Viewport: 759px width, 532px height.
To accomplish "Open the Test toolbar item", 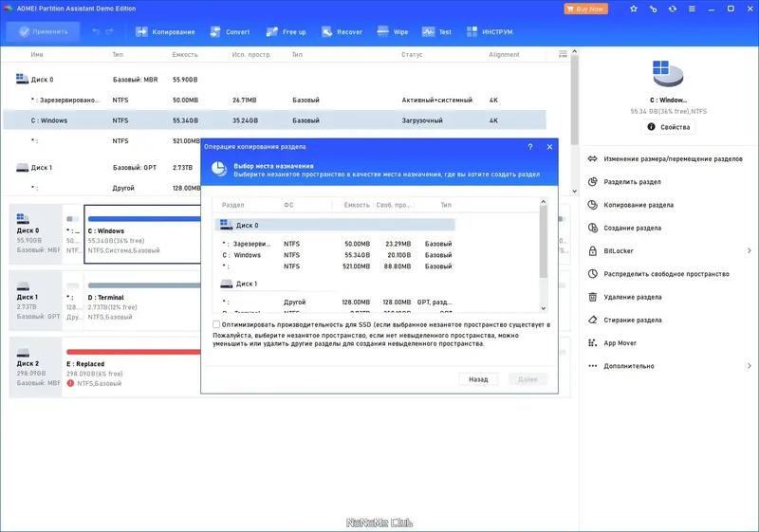I will point(437,32).
